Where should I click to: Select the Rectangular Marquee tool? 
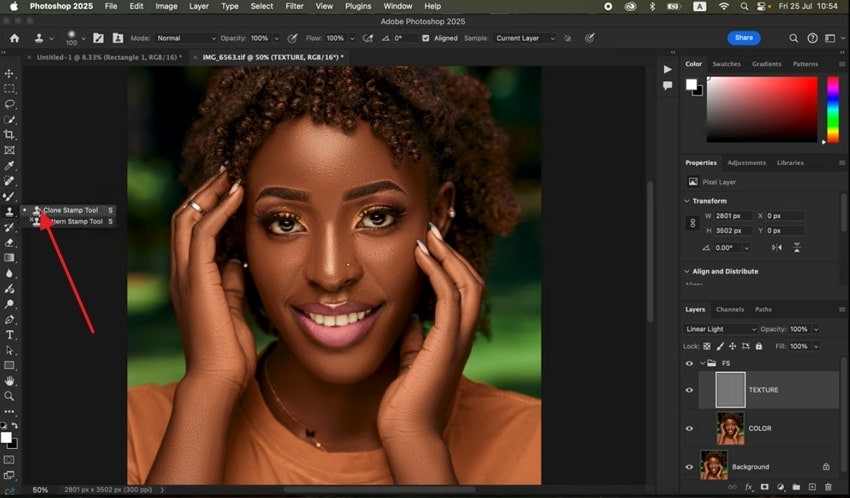[9, 88]
